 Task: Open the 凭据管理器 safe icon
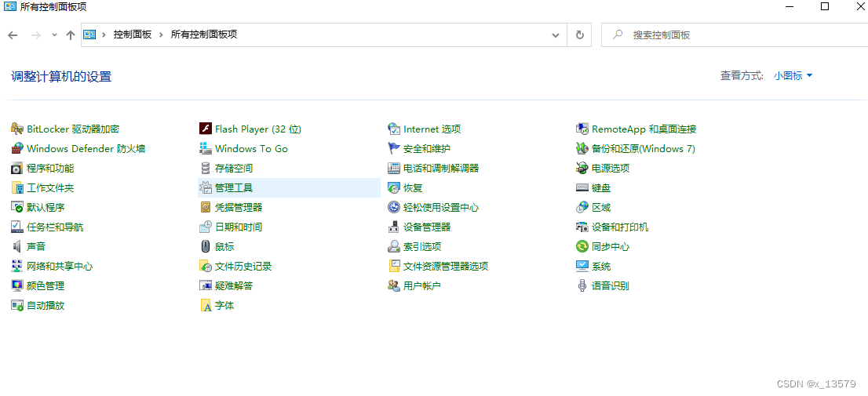(206, 207)
